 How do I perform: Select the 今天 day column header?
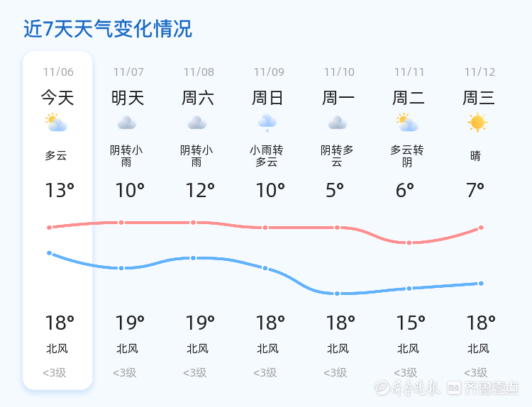coord(57,98)
